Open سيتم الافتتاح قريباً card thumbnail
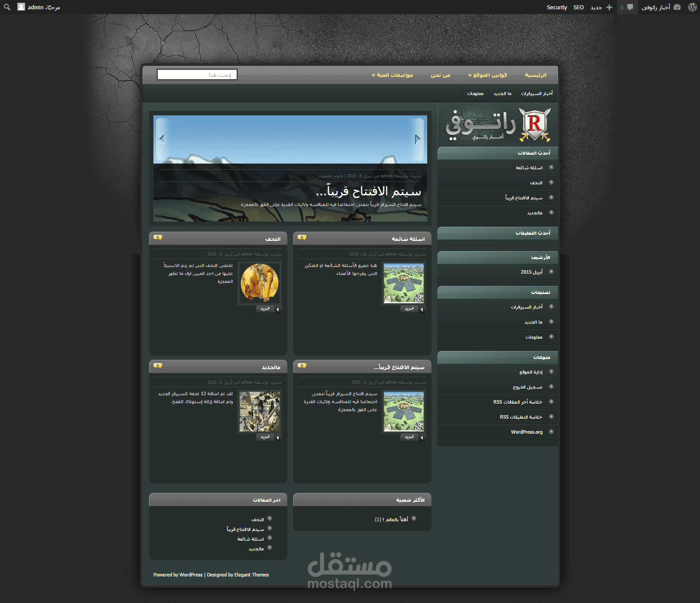700x603 pixels. [404, 412]
